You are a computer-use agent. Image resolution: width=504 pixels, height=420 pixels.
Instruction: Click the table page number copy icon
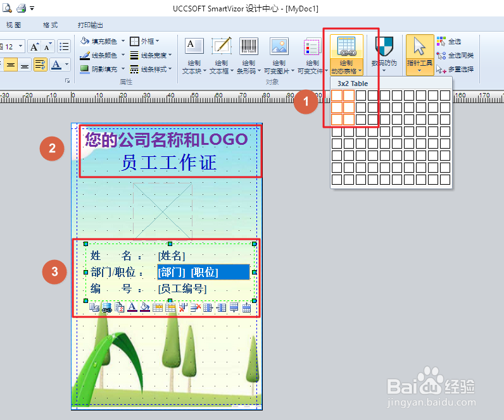(x=119, y=307)
